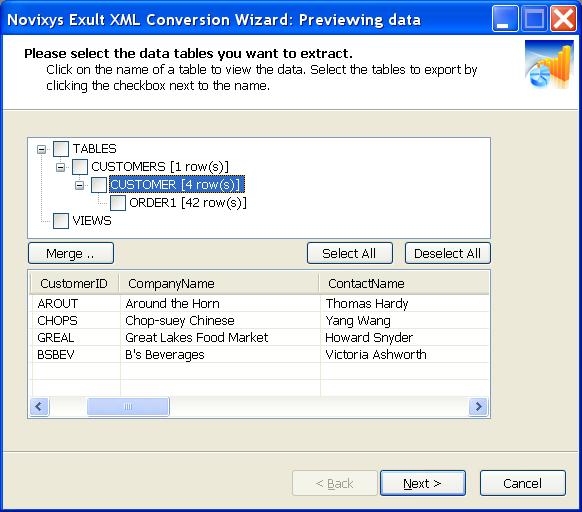This screenshot has width=582, height=512.
Task: Click the ContactName column header
Action: pos(404,283)
